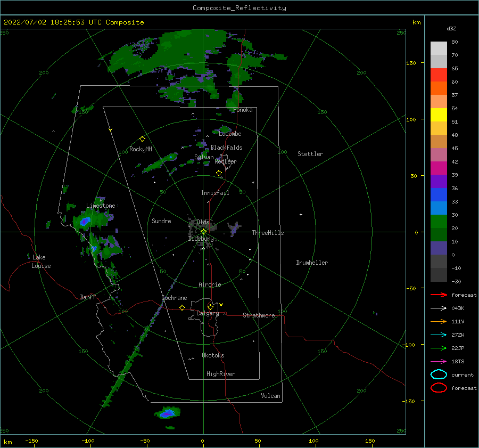Click the Drumheller label
Screen dimensions: 479x448
[312, 263]
